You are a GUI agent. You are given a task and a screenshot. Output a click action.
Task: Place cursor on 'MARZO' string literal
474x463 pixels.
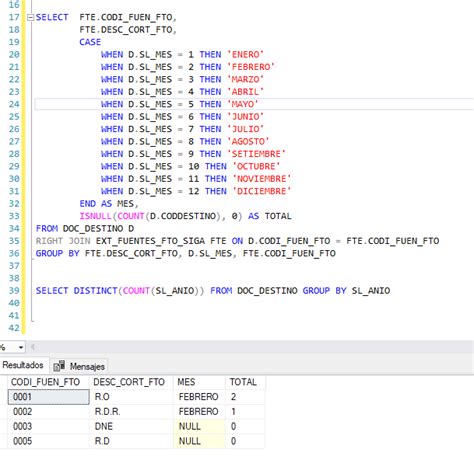coord(246,79)
